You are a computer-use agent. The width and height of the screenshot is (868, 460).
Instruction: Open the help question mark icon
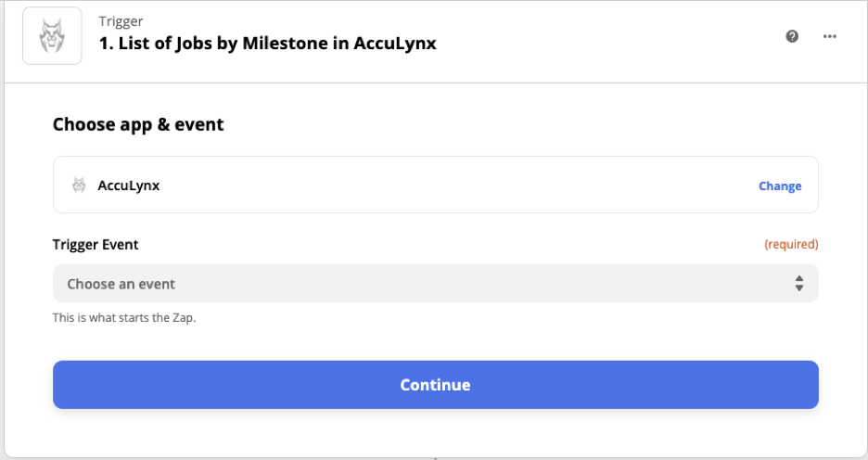click(x=792, y=36)
